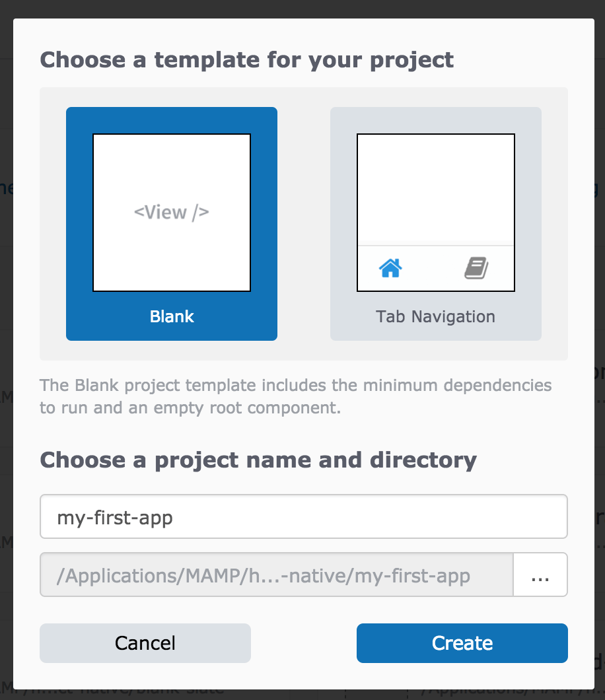This screenshot has height=700, width=605.
Task: Click the Tab Navigation label
Action: [x=435, y=316]
